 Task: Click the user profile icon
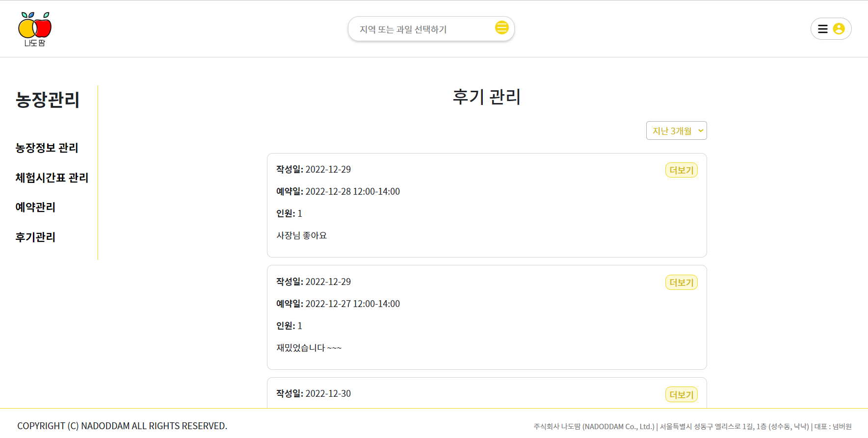[x=838, y=29]
